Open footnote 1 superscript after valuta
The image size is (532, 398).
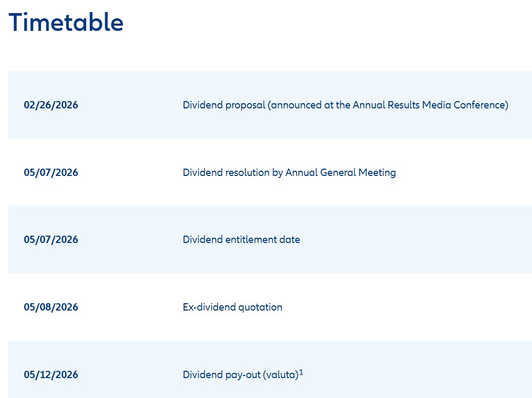click(301, 372)
